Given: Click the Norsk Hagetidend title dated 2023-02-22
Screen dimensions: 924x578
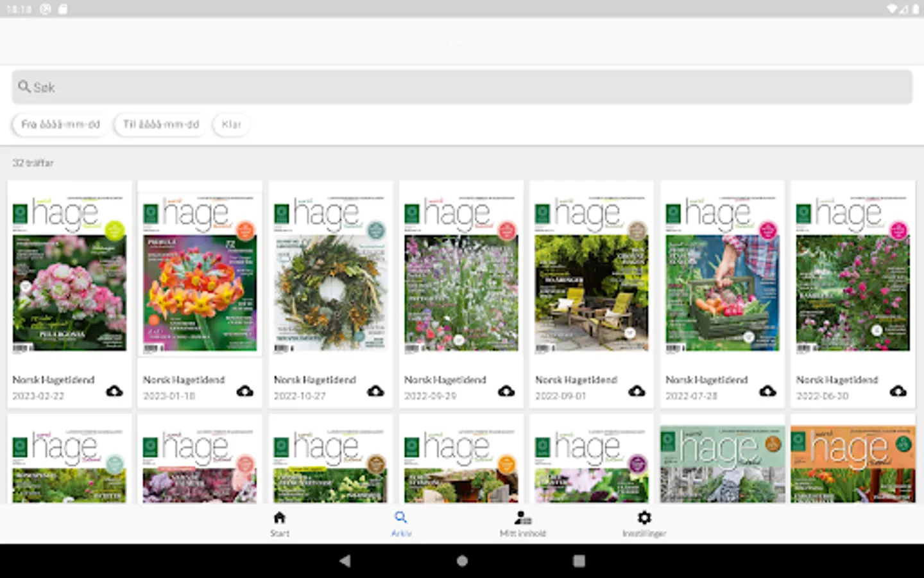Looking at the screenshot, I should (x=53, y=380).
